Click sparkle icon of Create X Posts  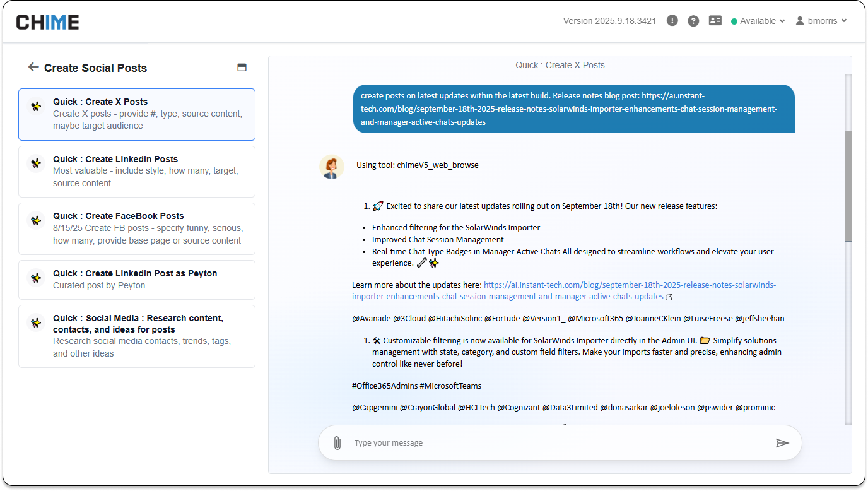coord(37,106)
